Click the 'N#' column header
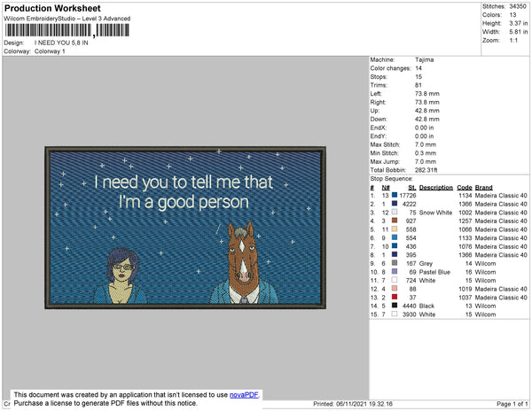 point(386,188)
